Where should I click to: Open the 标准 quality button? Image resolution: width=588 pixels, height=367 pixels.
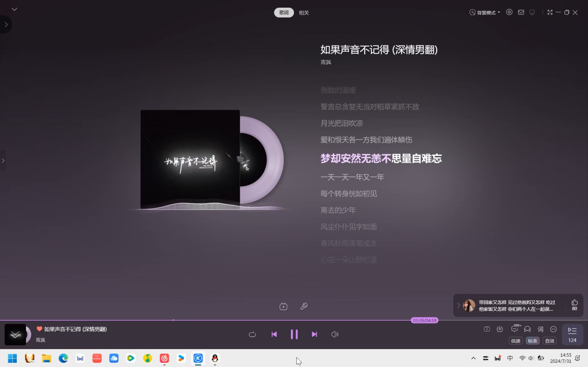(532, 341)
